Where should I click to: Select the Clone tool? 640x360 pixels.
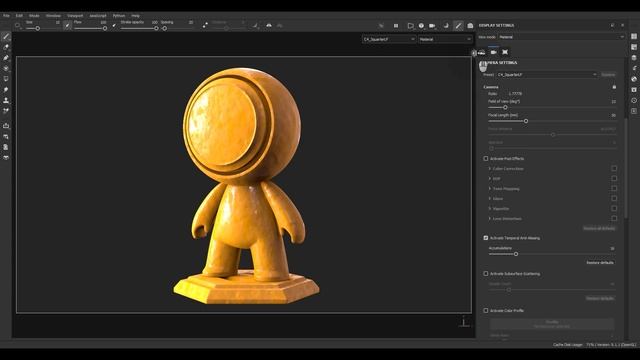tap(6, 100)
